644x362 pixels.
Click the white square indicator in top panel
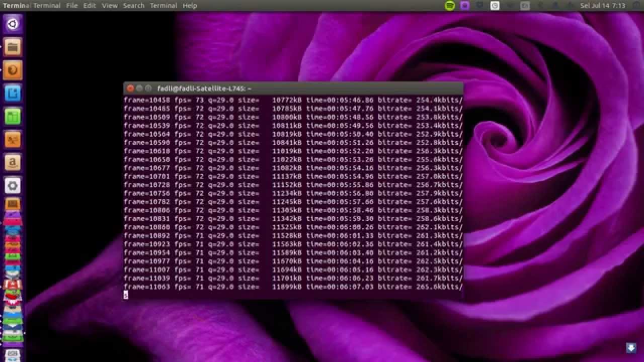pos(495,6)
